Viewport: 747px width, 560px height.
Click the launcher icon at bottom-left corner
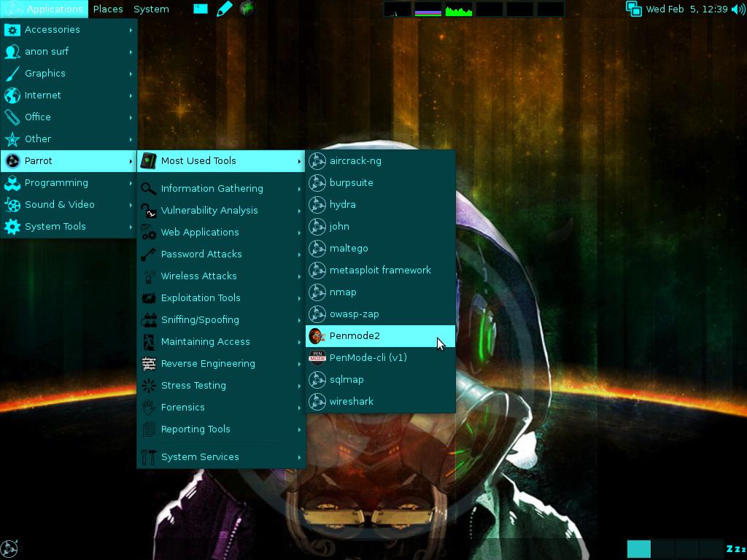(x=10, y=548)
